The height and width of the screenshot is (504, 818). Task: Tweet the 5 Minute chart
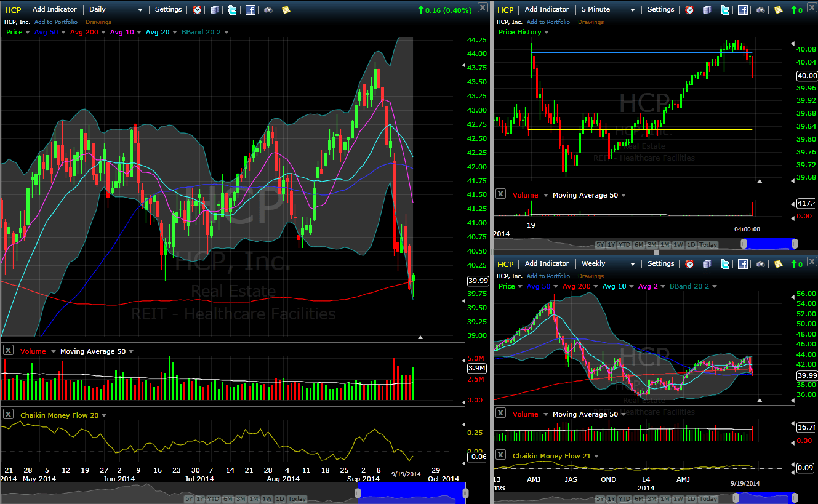click(x=724, y=10)
